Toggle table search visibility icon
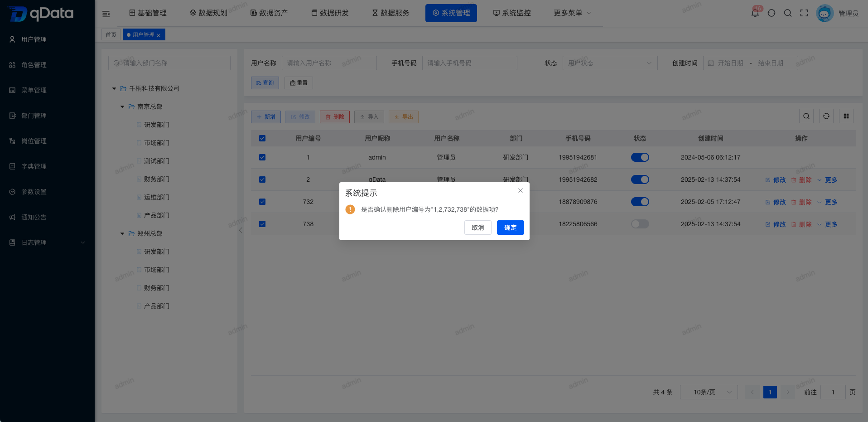The image size is (868, 422). coord(806,116)
